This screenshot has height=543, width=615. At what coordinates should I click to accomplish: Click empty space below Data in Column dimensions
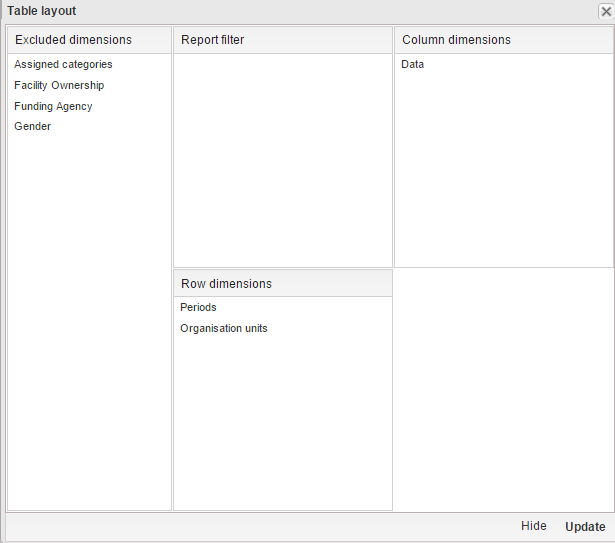pos(503,170)
